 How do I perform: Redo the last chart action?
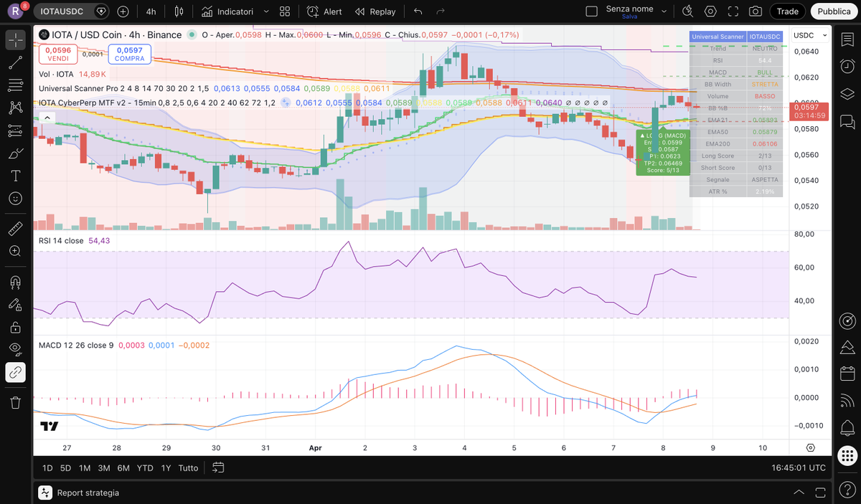point(441,11)
